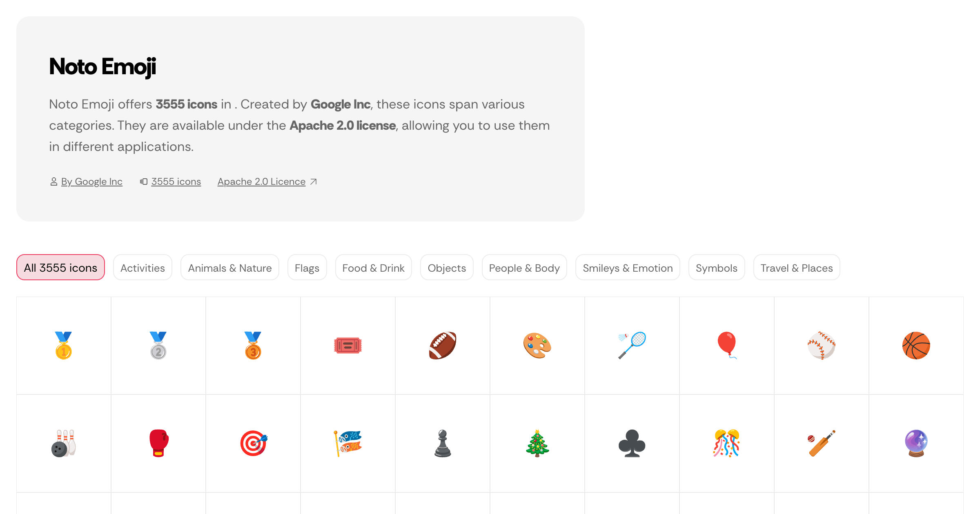Select the silver medal emoji icon
Viewport: 980px width, 514px height.
click(158, 346)
